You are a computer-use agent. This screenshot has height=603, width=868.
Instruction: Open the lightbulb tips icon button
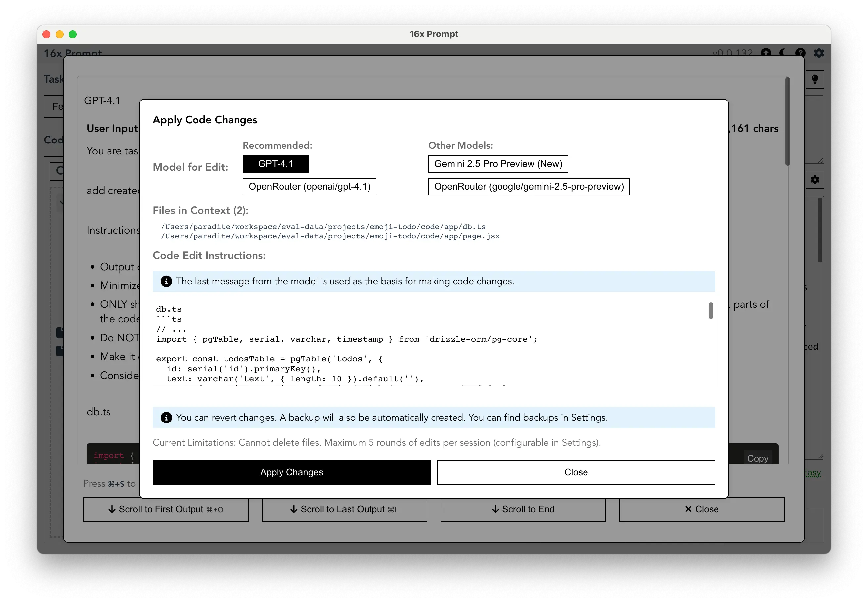815,79
